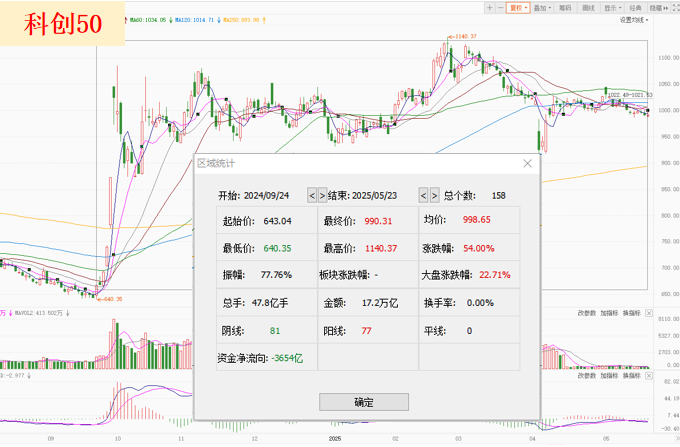Click the 资金净流向 -3654亿 value
Screen dimensions: 680x447
tap(287, 359)
